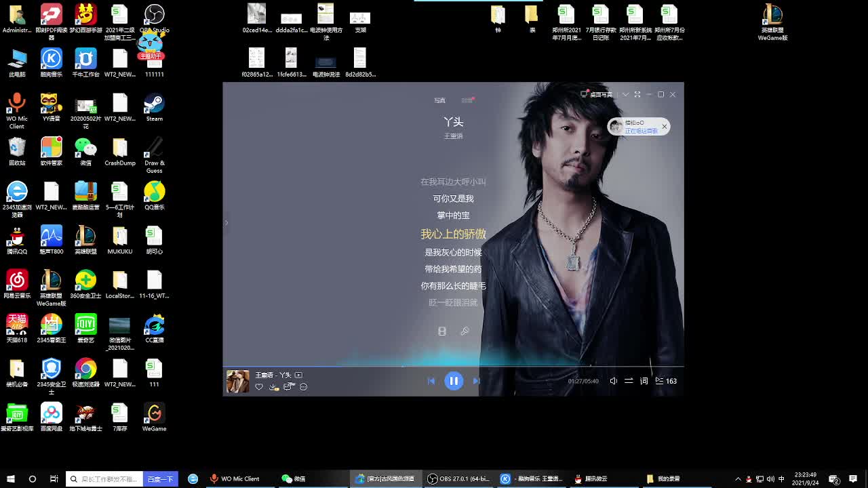
Task: Open WeChat from the taskbar
Action: 294,479
